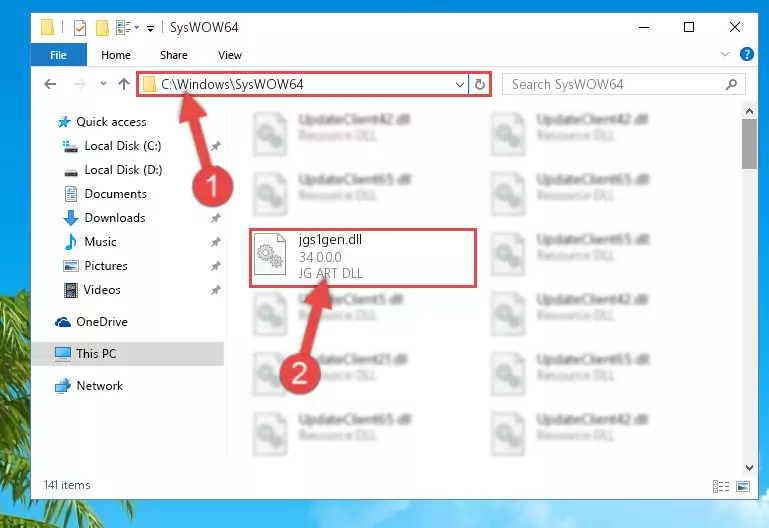
Task: Open the File ribbon tab
Action: click(58, 55)
